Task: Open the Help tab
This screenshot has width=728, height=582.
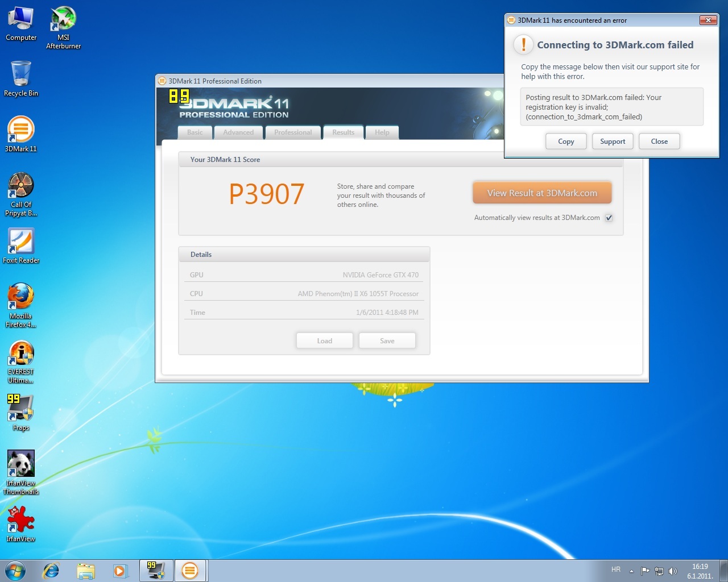Action: click(x=382, y=132)
